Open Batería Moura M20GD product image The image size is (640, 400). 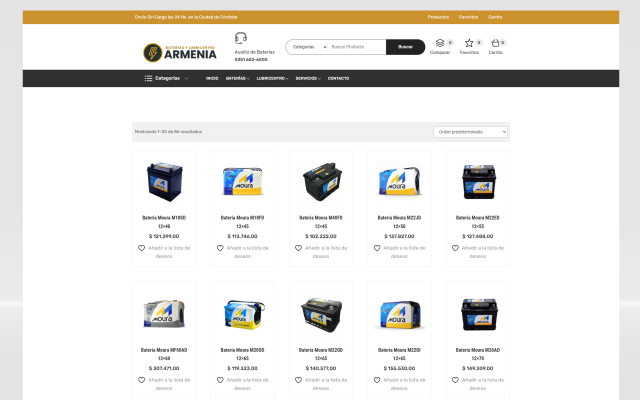(x=243, y=314)
